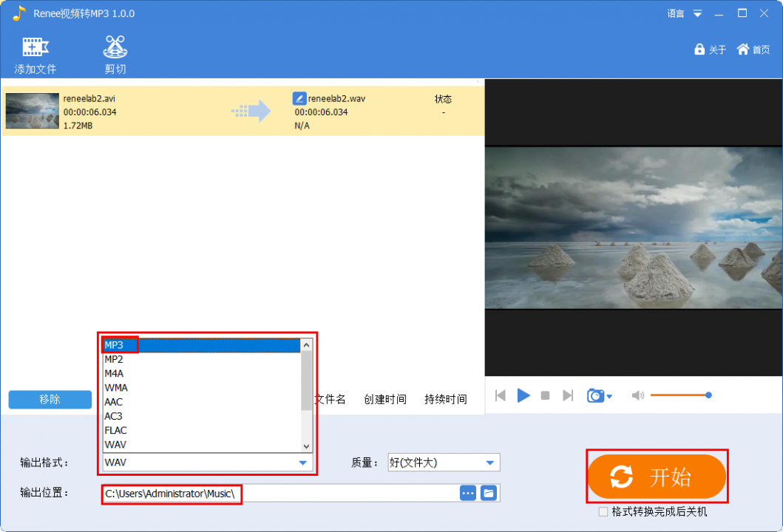Image resolution: width=783 pixels, height=532 pixels.
Task: Choose AAC from the format list
Action: coord(201,402)
